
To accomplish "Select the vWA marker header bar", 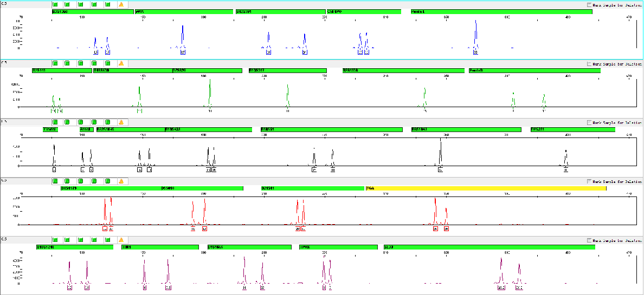I will click(184, 12).
